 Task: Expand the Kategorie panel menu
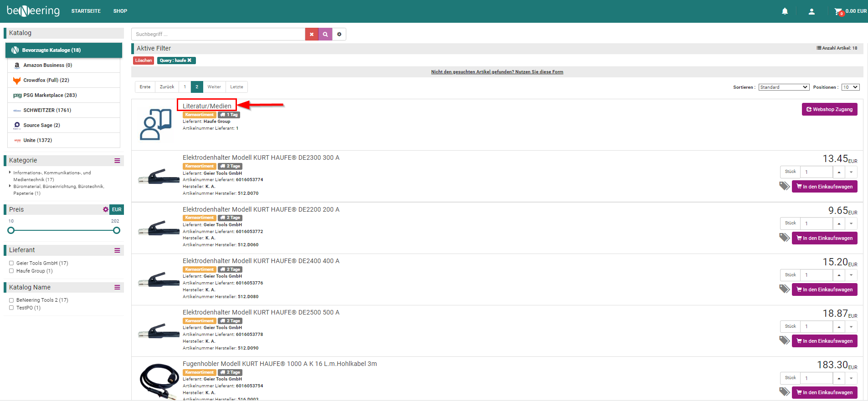pyautogui.click(x=117, y=161)
